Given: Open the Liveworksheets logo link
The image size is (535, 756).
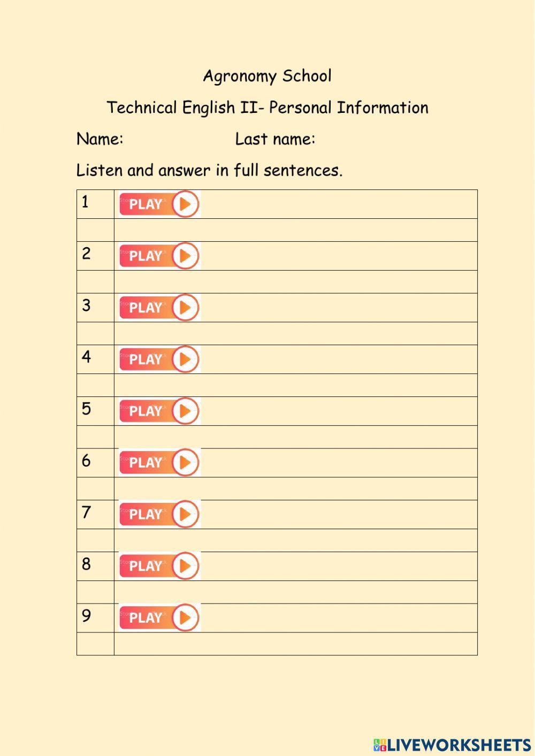Looking at the screenshot, I should 452,744.
